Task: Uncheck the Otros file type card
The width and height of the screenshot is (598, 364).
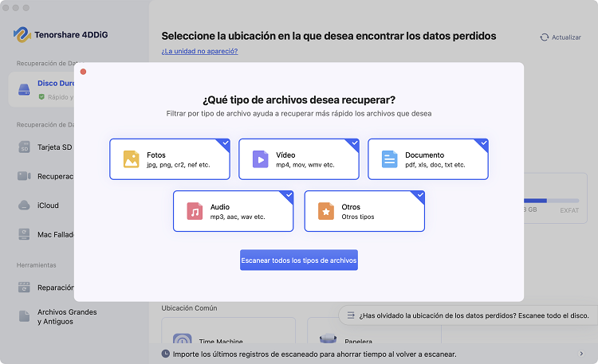Action: (364, 211)
